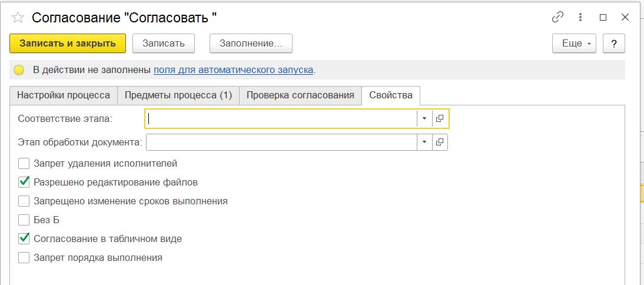This screenshot has width=644, height=285.
Task: Follow поля для автоматического запуска link
Action: point(233,70)
